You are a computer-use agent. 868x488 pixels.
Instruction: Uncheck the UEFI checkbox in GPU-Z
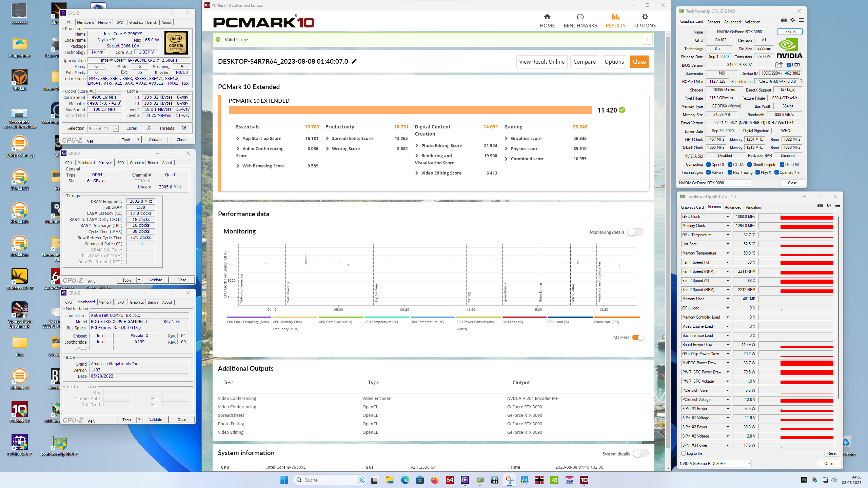point(789,65)
